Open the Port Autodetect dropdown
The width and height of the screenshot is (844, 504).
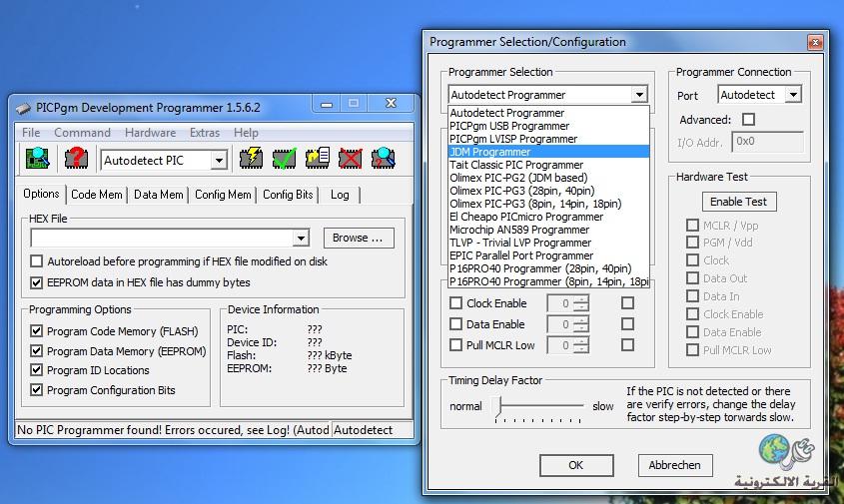point(793,95)
